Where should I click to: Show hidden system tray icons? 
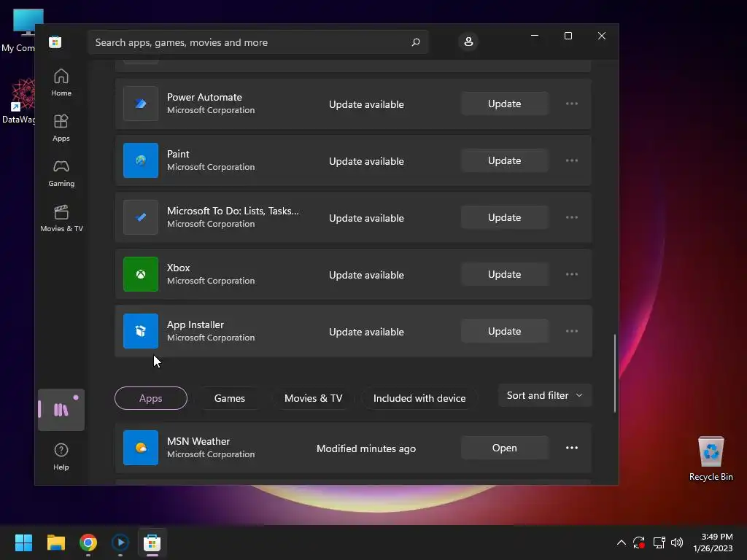pos(622,542)
